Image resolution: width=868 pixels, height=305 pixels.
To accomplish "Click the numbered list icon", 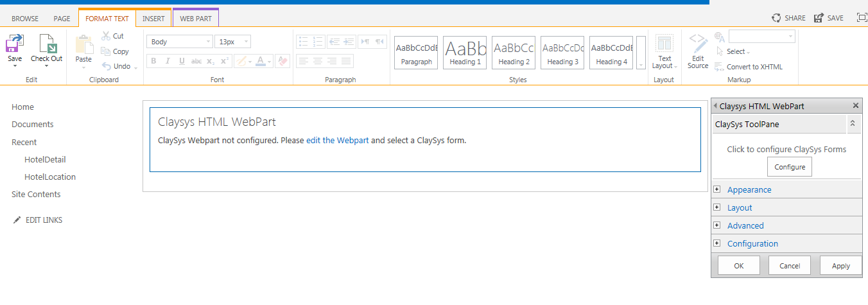I will (318, 42).
